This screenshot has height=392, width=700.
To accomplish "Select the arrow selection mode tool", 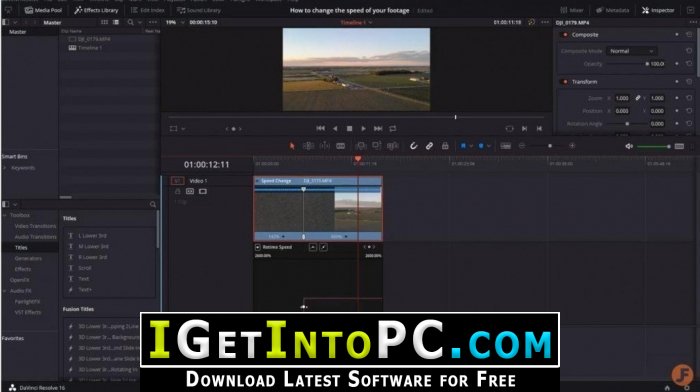I will 292,146.
